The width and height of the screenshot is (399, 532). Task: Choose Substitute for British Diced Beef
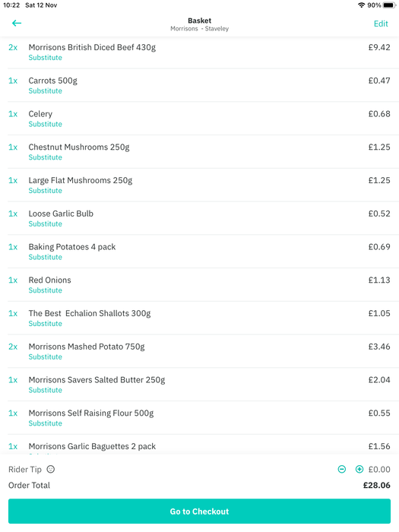pyautogui.click(x=45, y=58)
